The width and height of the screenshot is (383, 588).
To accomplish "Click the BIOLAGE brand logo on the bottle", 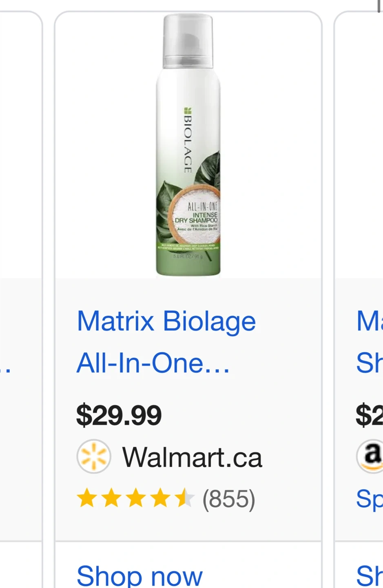I will coord(188,140).
